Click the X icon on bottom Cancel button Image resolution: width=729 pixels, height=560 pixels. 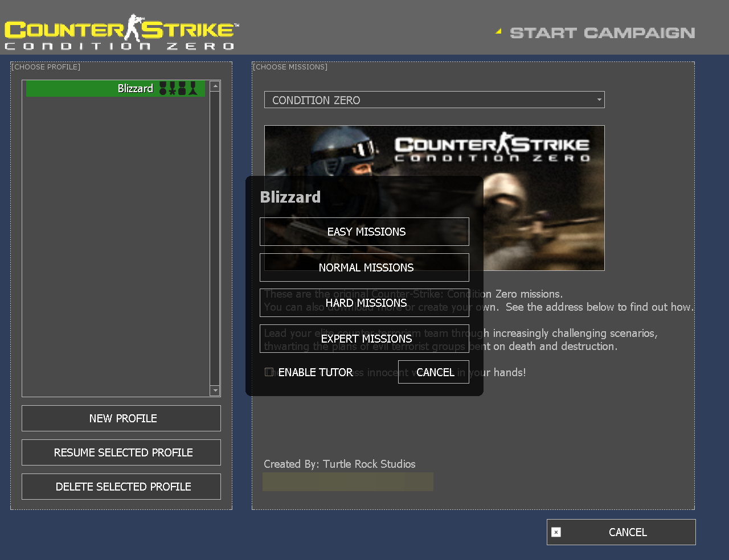(x=556, y=532)
